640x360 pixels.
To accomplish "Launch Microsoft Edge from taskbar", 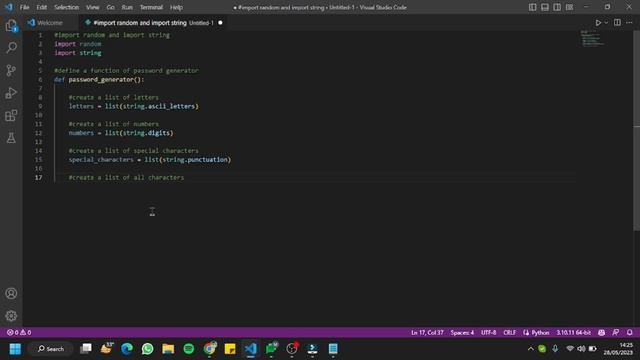I will tap(127, 349).
